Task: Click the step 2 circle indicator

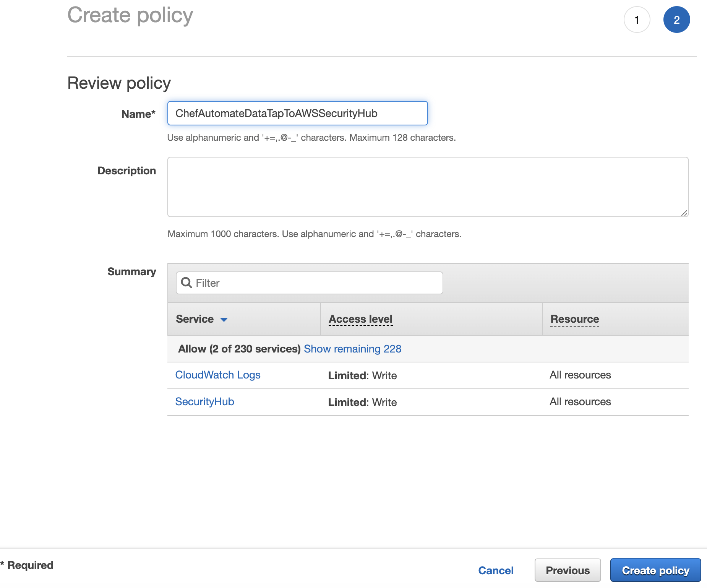Action: (676, 20)
